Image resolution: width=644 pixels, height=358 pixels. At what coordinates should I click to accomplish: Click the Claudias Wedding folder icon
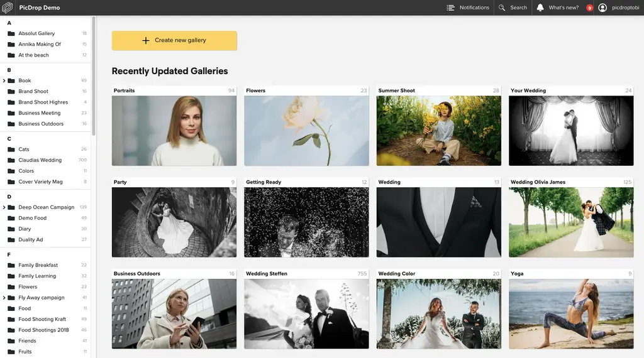[11, 160]
